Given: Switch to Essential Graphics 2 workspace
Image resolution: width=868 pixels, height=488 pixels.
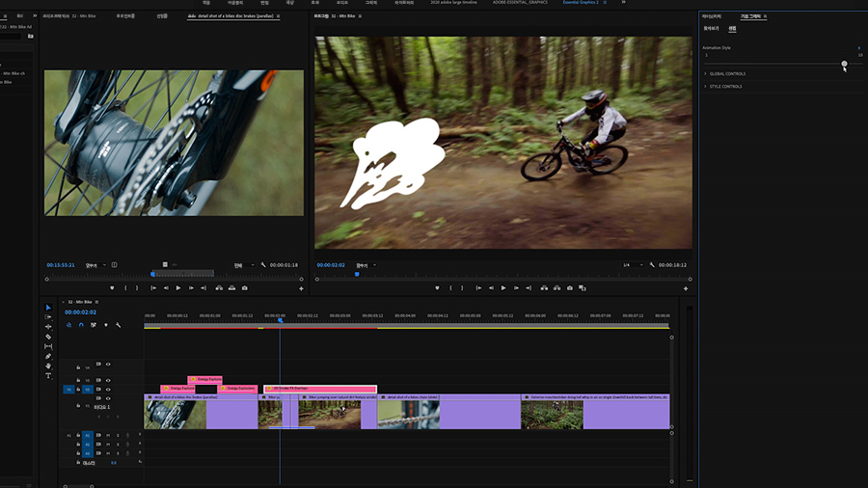Looking at the screenshot, I should [581, 2].
